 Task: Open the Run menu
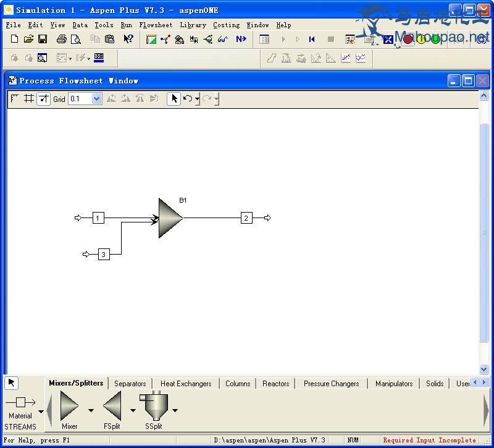coord(127,25)
